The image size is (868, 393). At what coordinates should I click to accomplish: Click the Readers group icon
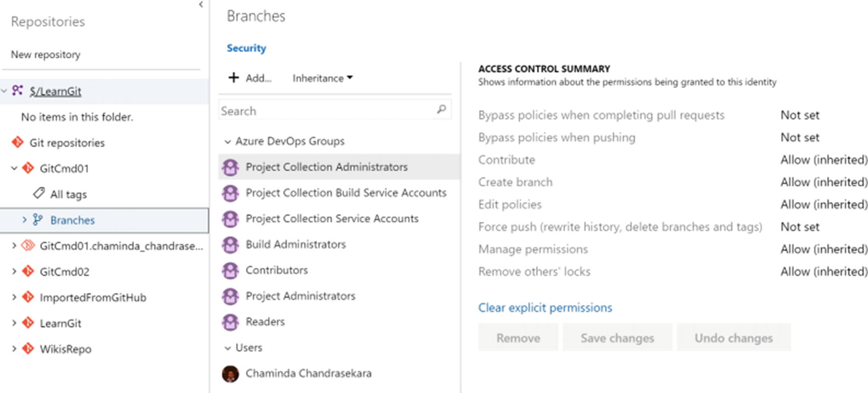pyautogui.click(x=230, y=322)
